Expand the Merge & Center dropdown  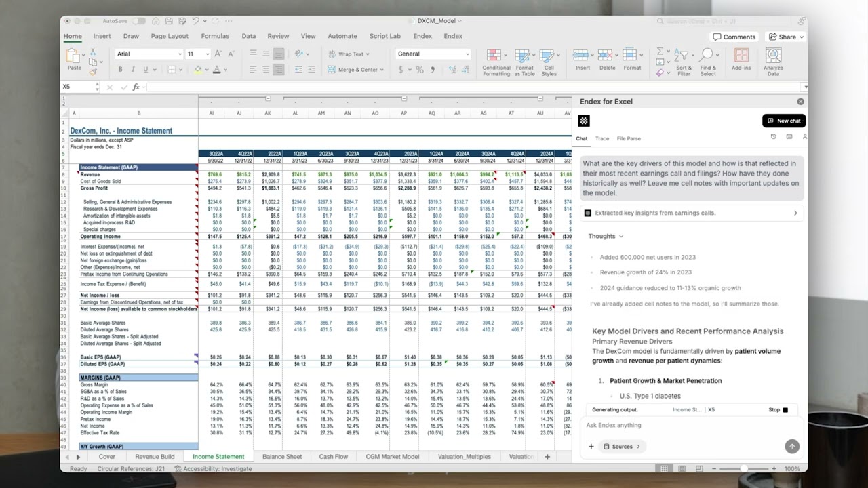click(383, 70)
